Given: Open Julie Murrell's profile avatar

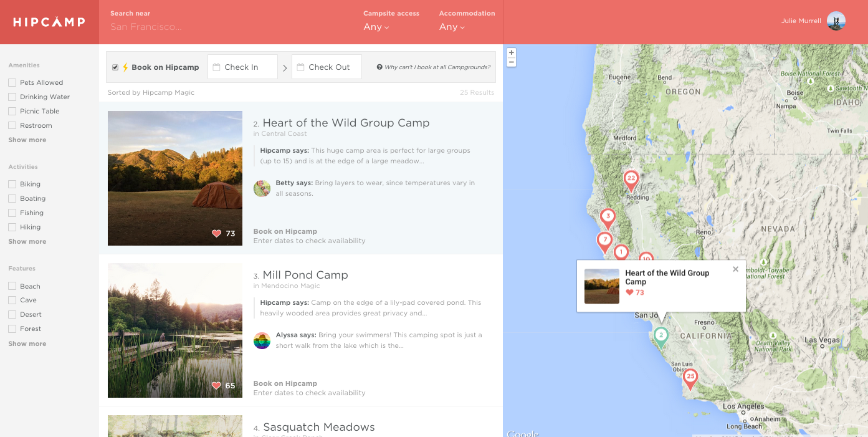Looking at the screenshot, I should (x=836, y=21).
